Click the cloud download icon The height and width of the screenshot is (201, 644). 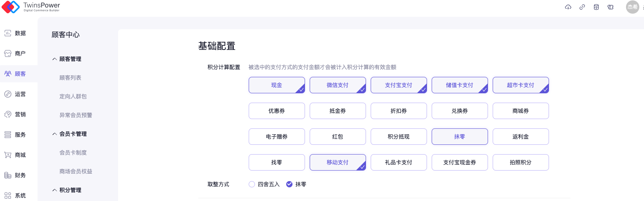coord(568,7)
